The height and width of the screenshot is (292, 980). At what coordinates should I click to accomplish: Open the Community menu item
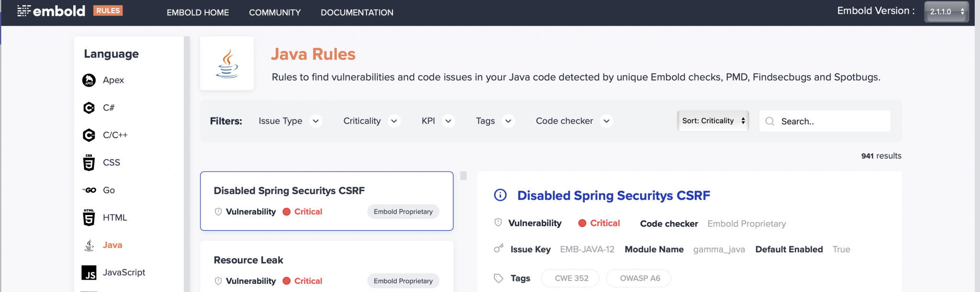275,12
